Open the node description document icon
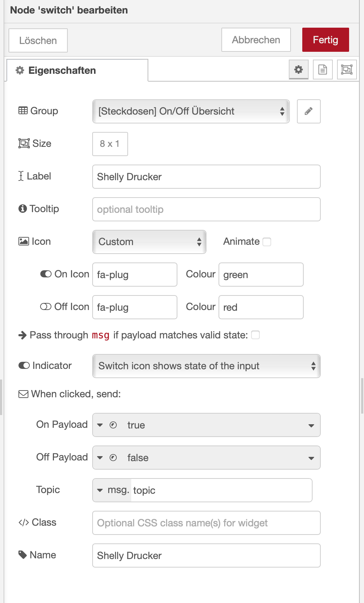 click(x=322, y=70)
